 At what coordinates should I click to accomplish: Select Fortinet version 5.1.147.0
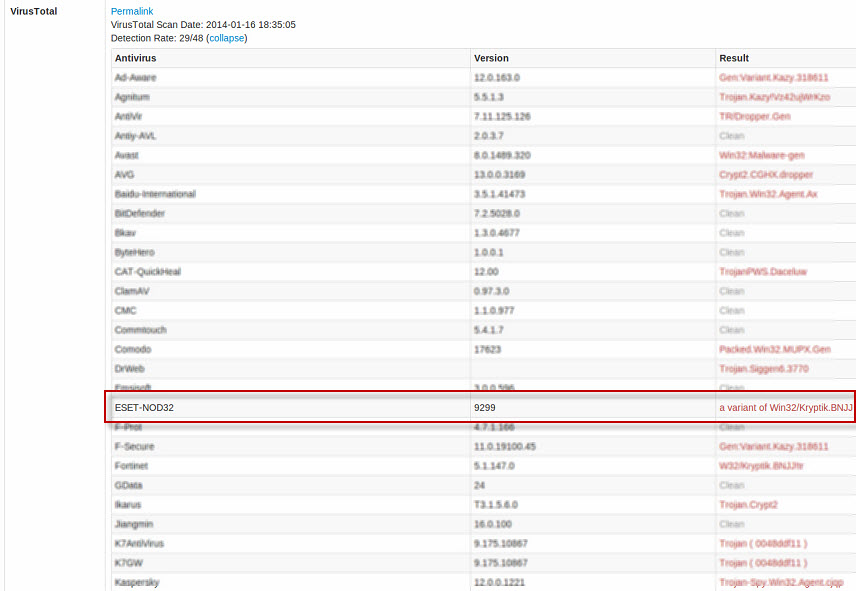point(494,466)
